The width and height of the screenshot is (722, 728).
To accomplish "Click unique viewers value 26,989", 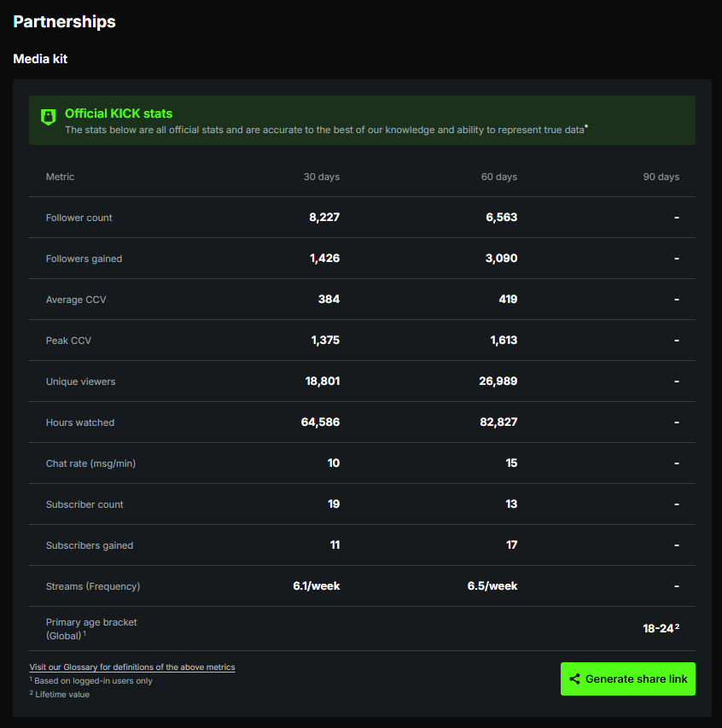I will point(498,381).
